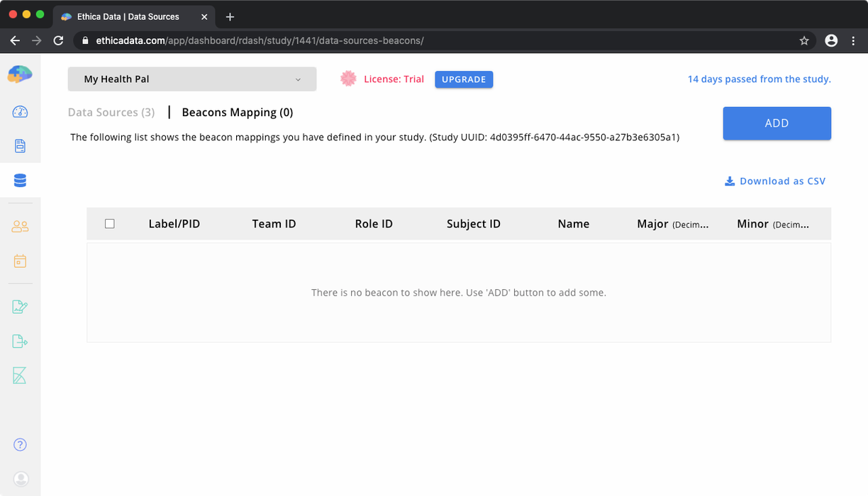Screen dimensions: 868x496
Task: Click the highlighted Data Sources database icon
Action: click(20, 180)
